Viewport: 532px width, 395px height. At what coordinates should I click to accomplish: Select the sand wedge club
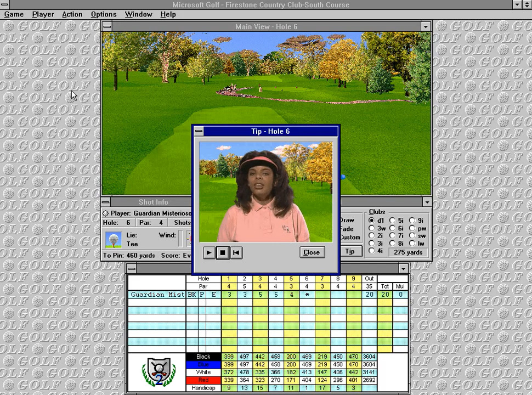point(412,236)
